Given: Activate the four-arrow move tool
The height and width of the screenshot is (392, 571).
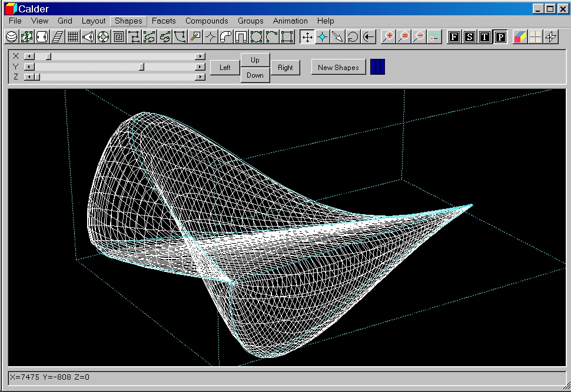Looking at the screenshot, I should pyautogui.click(x=307, y=37).
